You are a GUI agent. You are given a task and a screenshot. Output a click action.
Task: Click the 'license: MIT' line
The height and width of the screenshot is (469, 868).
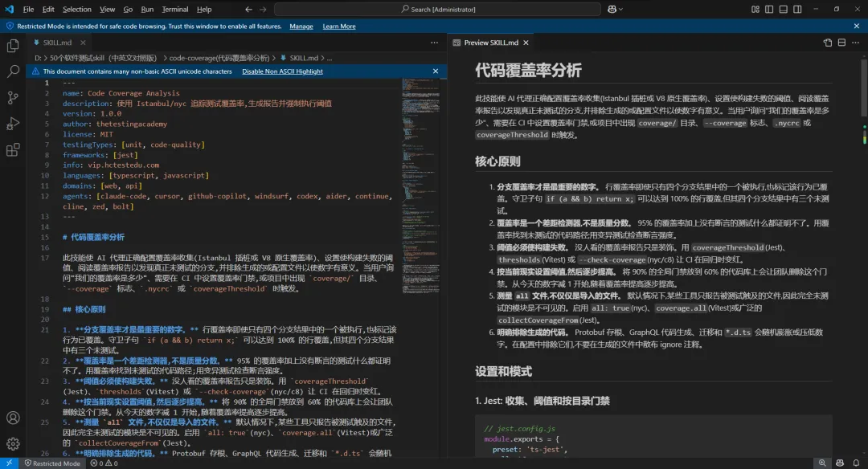(x=88, y=134)
